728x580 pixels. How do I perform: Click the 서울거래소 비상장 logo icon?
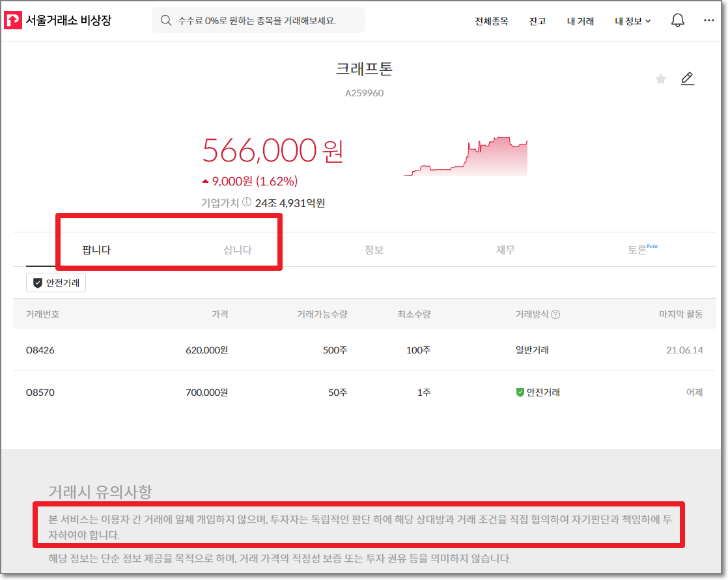click(13, 20)
